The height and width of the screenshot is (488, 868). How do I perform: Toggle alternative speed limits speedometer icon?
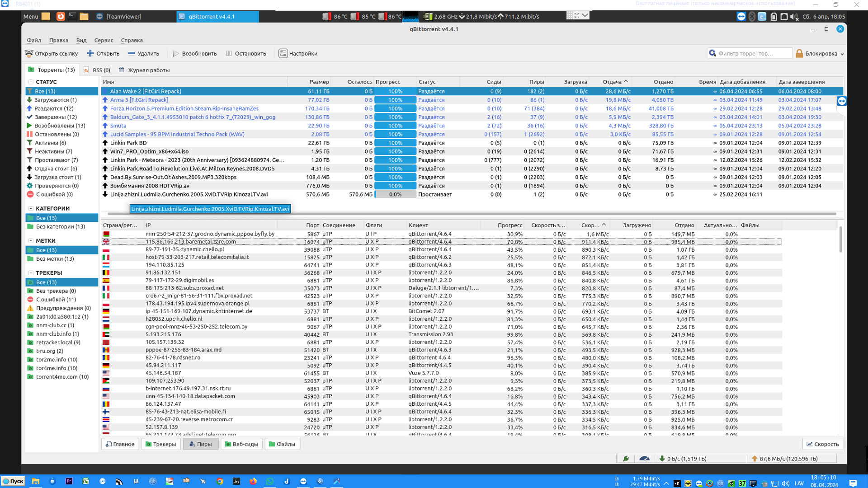645,458
